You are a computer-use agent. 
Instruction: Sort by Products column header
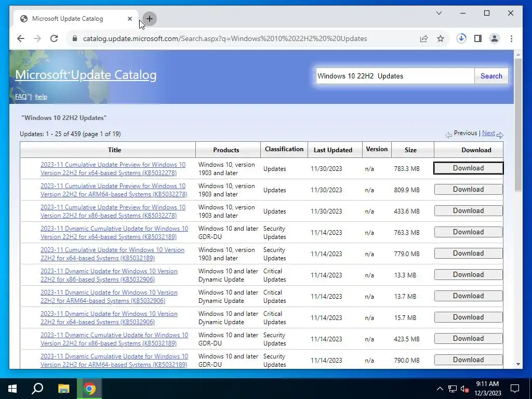(226, 150)
